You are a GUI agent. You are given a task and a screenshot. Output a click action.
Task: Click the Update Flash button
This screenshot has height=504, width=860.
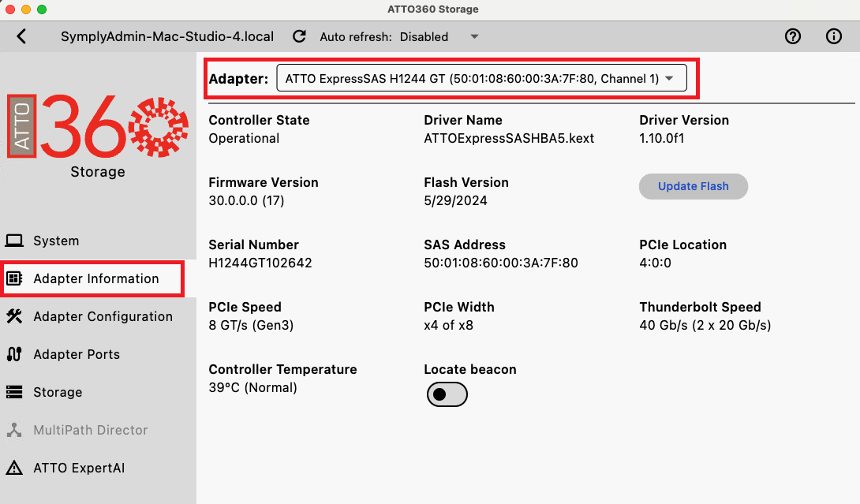pyautogui.click(x=694, y=186)
